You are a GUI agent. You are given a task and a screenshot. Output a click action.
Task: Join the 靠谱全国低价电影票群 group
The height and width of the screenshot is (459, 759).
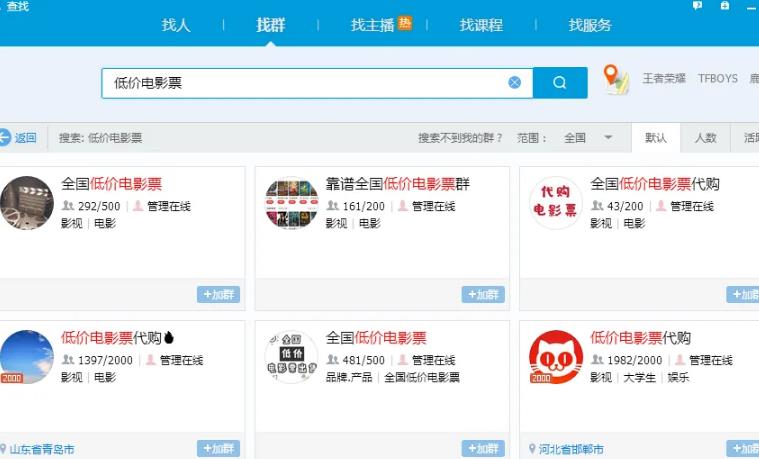tap(483, 295)
